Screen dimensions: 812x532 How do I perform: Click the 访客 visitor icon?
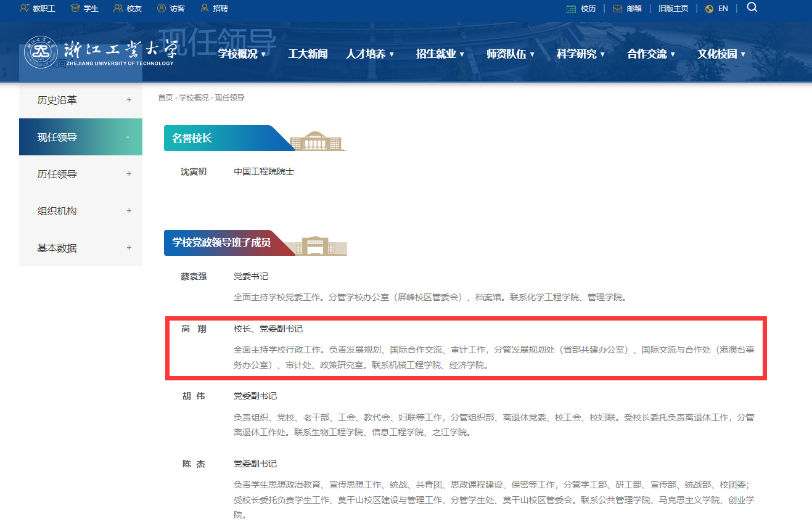(x=162, y=9)
